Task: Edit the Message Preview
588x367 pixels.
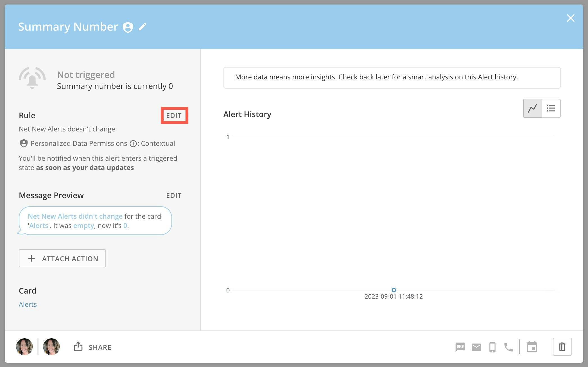Action: [x=174, y=195]
